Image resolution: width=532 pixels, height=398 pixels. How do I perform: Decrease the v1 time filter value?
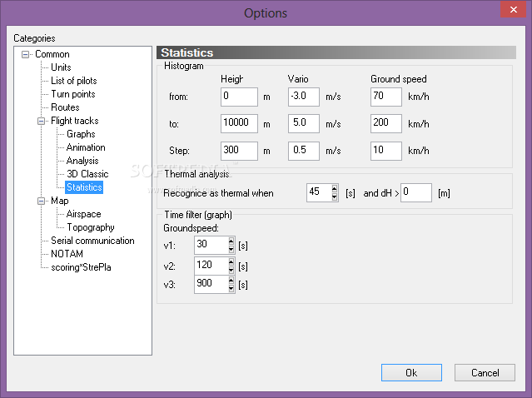pyautogui.click(x=231, y=250)
